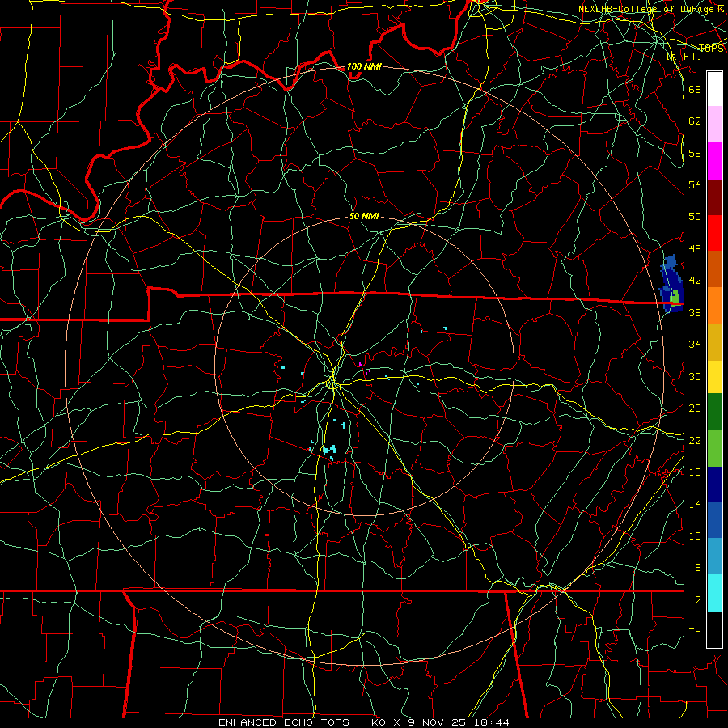
Task: Click the dark red legend color band
Action: tap(714, 197)
